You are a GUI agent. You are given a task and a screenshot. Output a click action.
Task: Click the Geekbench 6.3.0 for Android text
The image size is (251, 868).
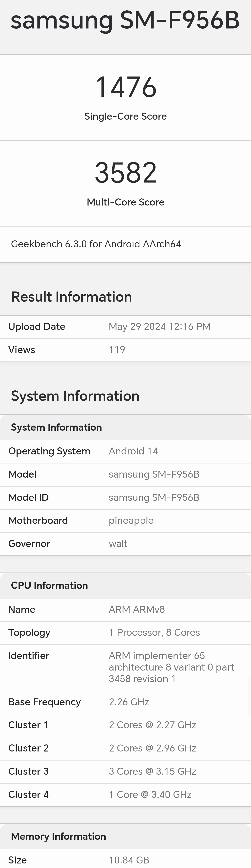[96, 244]
